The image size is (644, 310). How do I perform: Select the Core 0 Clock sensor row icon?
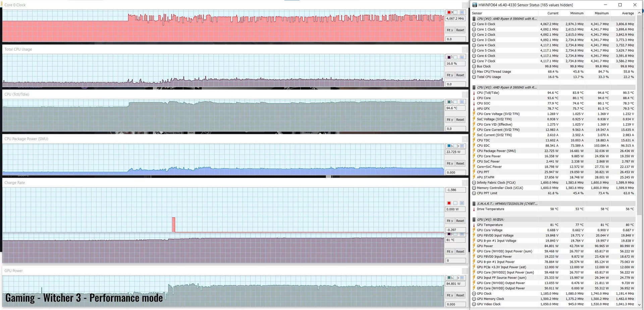point(474,24)
